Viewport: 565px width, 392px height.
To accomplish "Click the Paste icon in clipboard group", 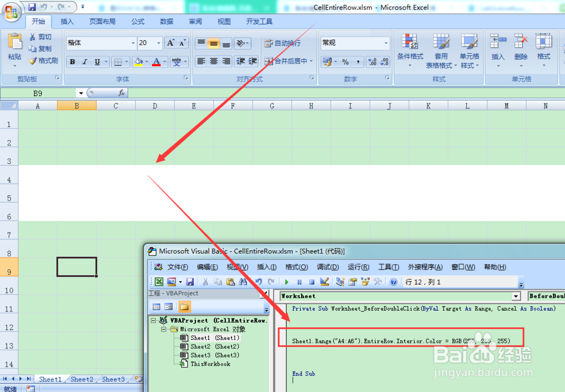I will (15, 42).
